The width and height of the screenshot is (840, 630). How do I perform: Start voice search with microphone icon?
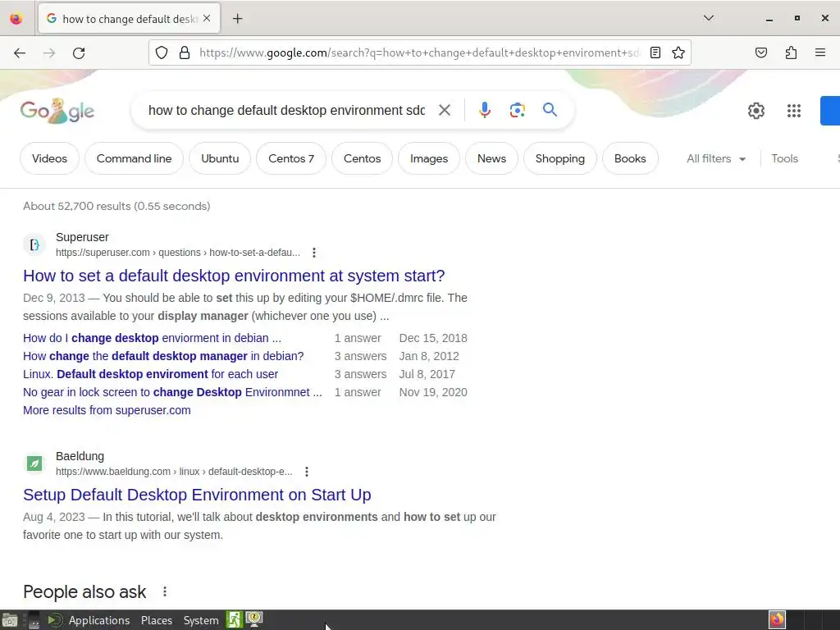484,110
